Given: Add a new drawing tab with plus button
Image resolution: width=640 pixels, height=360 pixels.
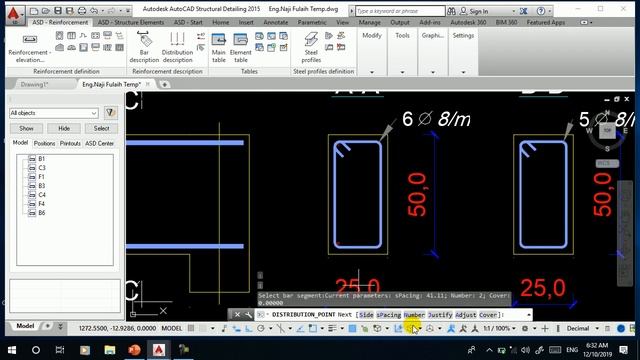Looking at the screenshot, I should [x=164, y=84].
